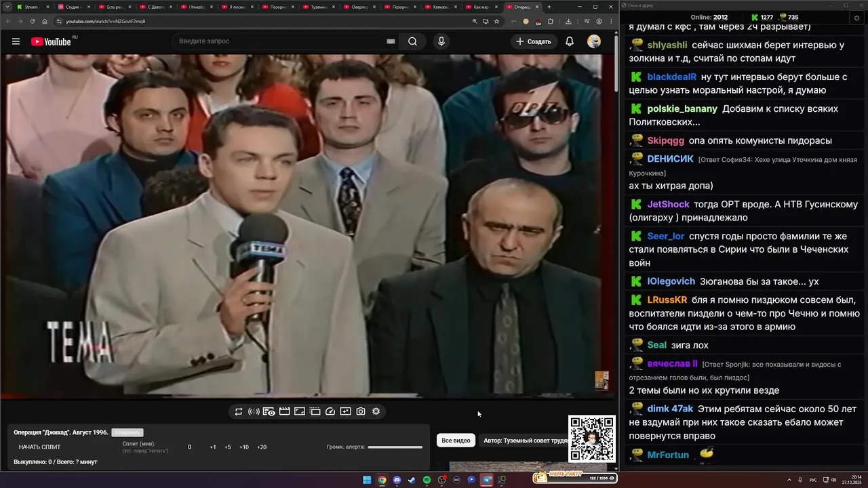Add +10 minutes to split
This screenshot has height=488, width=868.
244,447
